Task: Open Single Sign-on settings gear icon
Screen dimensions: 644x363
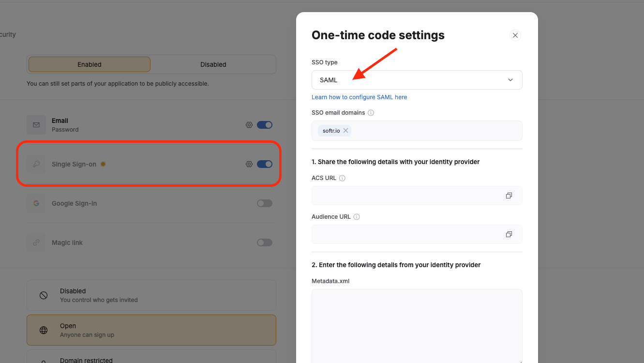Action: coord(249,164)
